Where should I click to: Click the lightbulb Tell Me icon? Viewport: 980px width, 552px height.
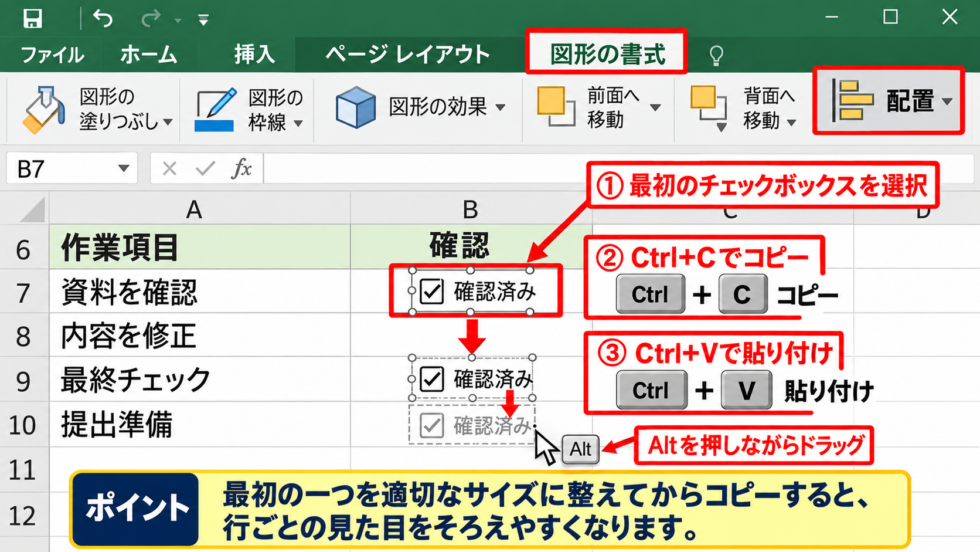coord(716,56)
